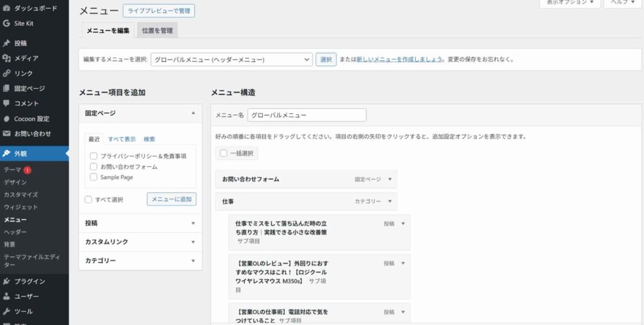This screenshot has height=325, width=644.
Task: Click the 外観 paintbrush icon
Action: coord(6,154)
